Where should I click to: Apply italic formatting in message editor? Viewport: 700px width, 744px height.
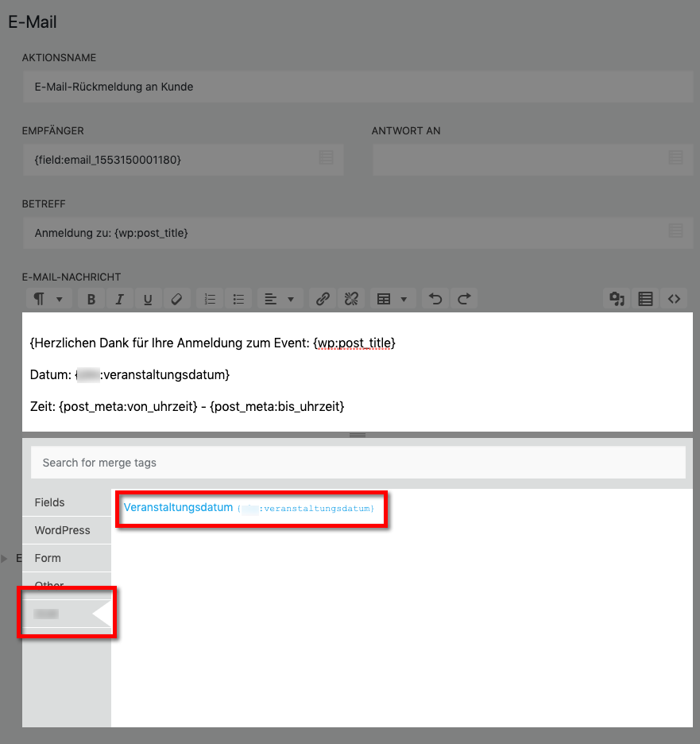119,299
